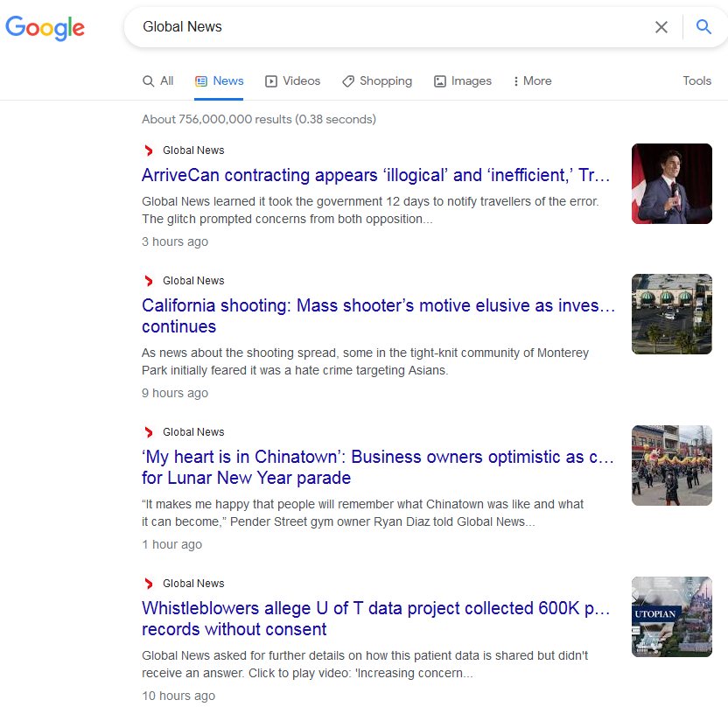Click Global News source name above Whistleblowers article

pos(193,584)
